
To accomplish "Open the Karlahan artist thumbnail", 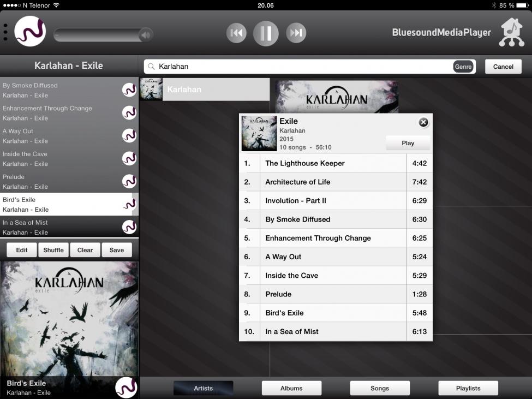I will (151, 89).
